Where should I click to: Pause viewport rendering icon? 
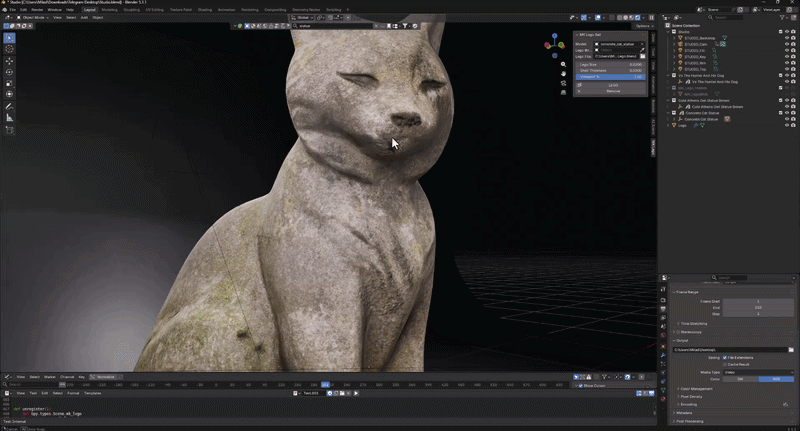coord(651,17)
